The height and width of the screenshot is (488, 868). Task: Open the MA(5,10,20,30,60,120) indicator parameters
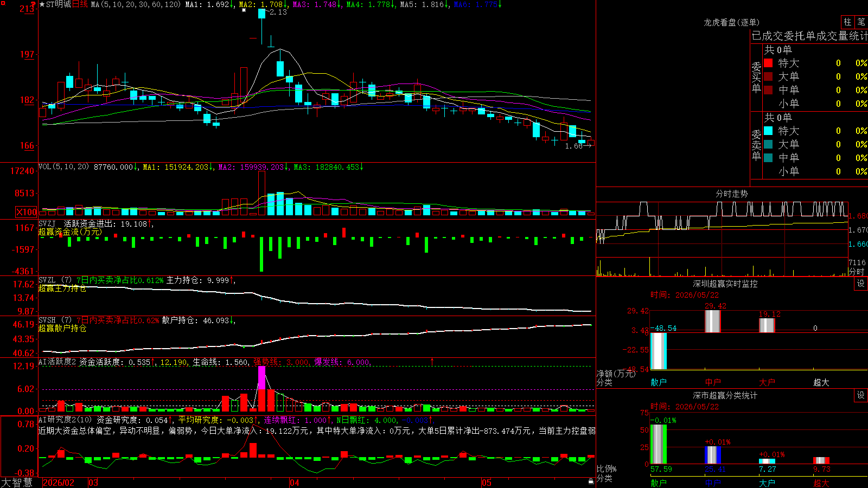pos(136,4)
